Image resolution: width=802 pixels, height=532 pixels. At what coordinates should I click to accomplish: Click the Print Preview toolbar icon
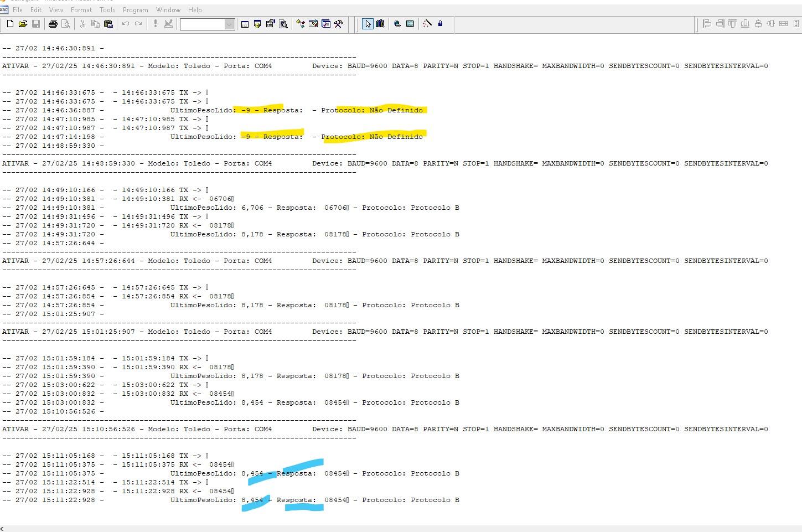tap(66, 24)
